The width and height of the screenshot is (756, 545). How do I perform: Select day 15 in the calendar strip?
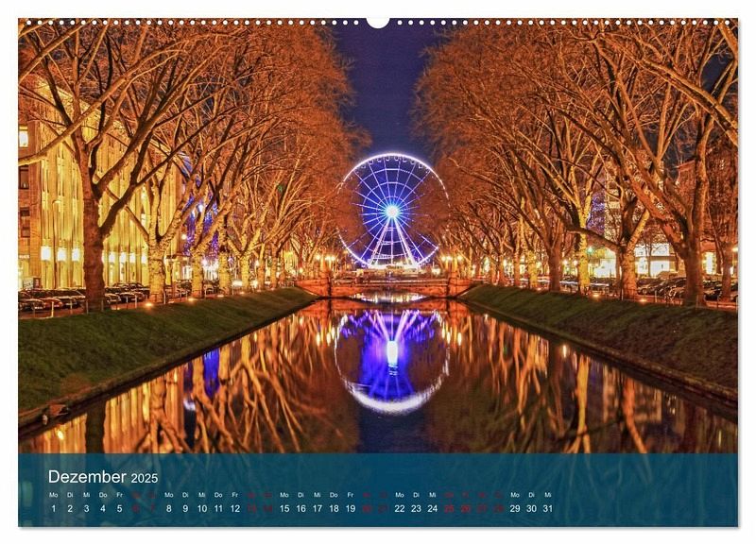(x=284, y=508)
